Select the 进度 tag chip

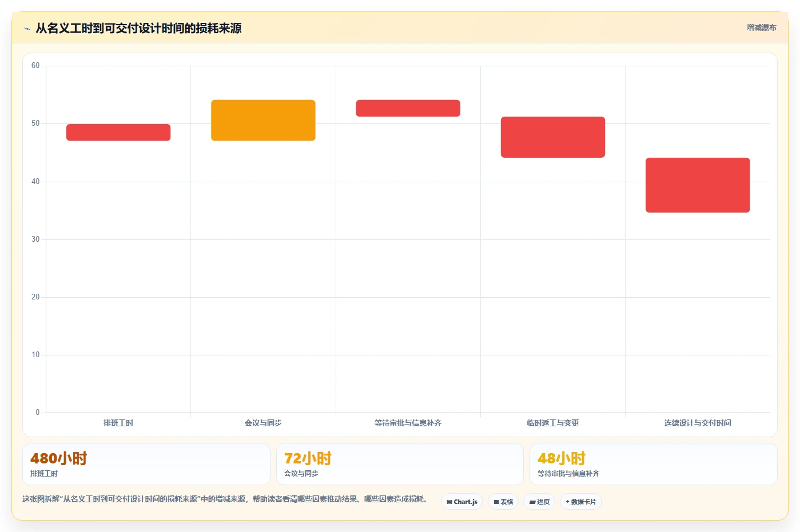pos(539,502)
